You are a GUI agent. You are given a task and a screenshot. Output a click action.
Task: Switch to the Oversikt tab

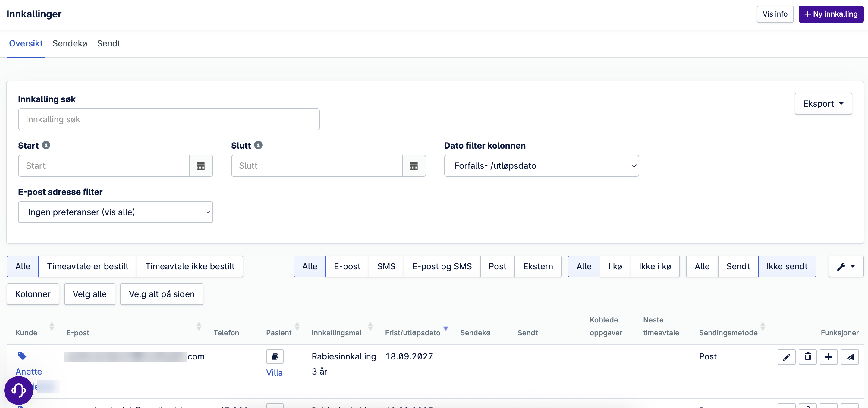[x=26, y=43]
